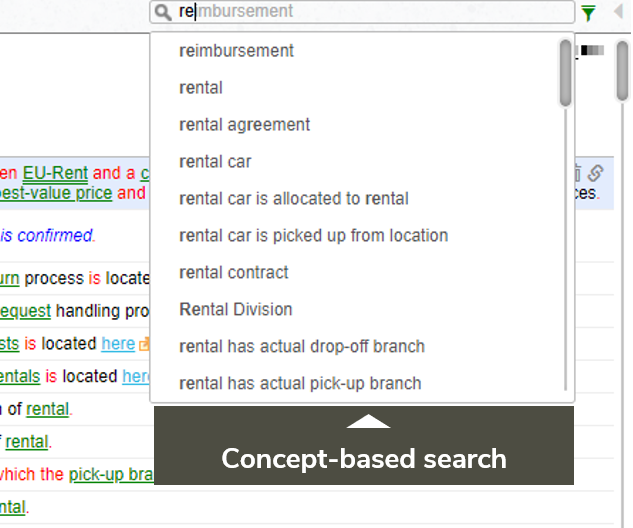633x528 pixels.
Task: Click the external link icon after 'here'
Action: [144, 344]
